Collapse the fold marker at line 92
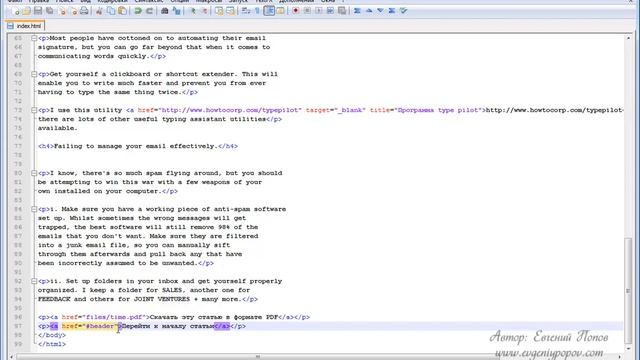Screen dimensions: 640x360 [34, 281]
